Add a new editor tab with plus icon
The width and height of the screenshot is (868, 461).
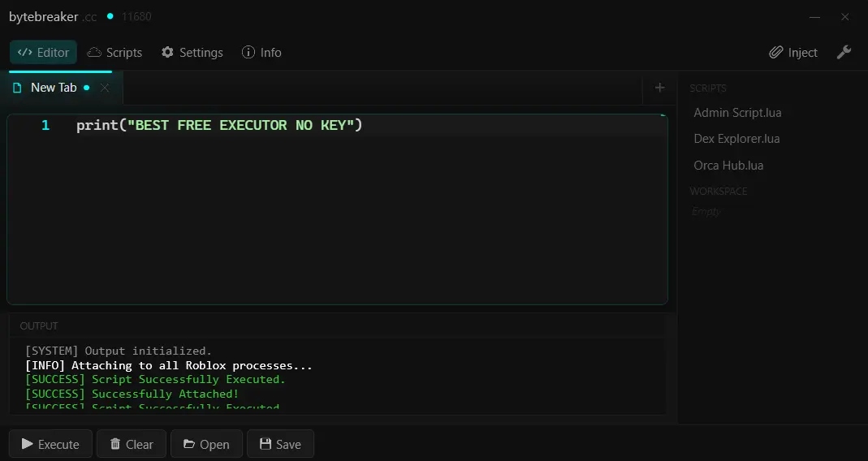pos(659,88)
